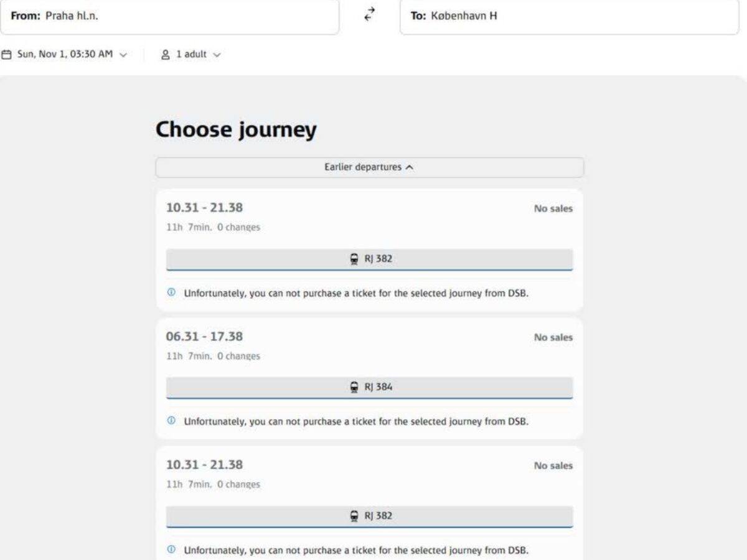Open first RJ 382 train details bar
The width and height of the screenshot is (747, 560).
pyautogui.click(x=369, y=259)
